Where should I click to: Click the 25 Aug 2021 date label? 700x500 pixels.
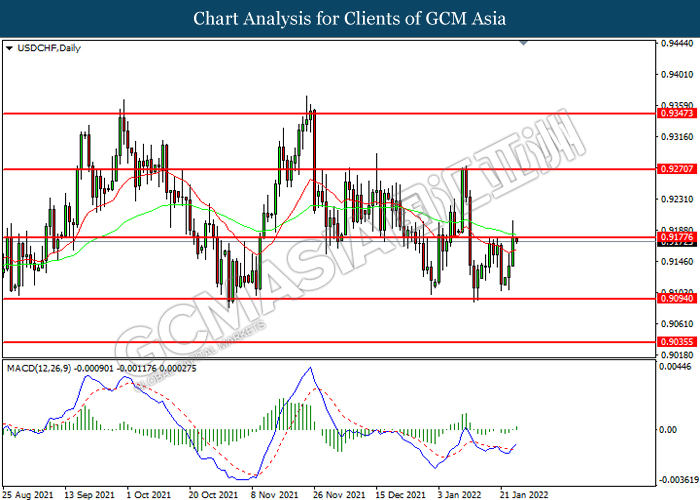click(x=28, y=495)
